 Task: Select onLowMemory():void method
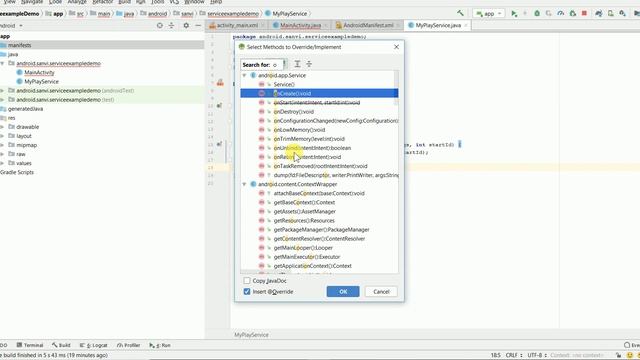(299, 130)
